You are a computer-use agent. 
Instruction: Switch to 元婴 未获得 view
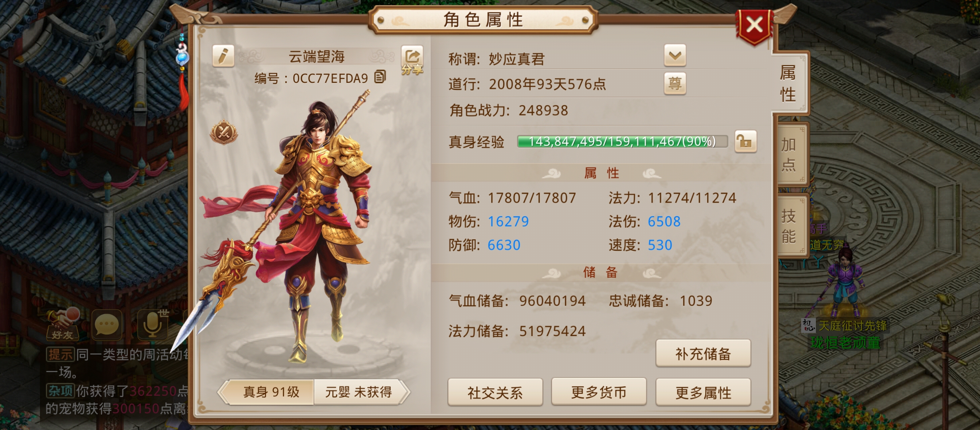point(359,392)
